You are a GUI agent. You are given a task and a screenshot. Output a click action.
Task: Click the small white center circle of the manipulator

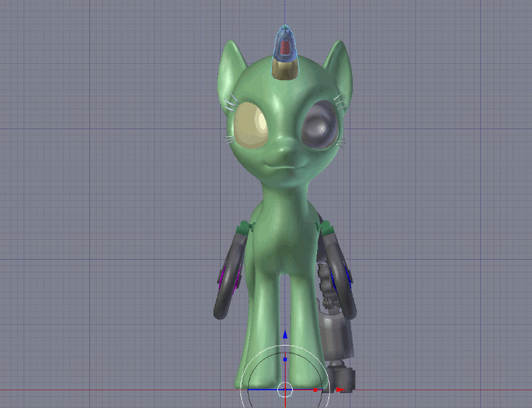[285, 390]
